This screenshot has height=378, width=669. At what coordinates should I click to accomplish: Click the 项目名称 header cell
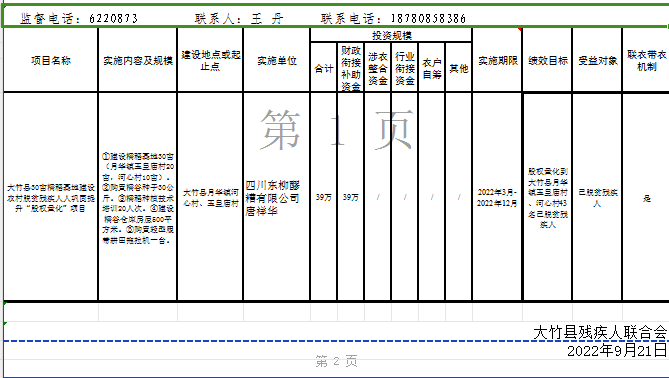[51, 60]
